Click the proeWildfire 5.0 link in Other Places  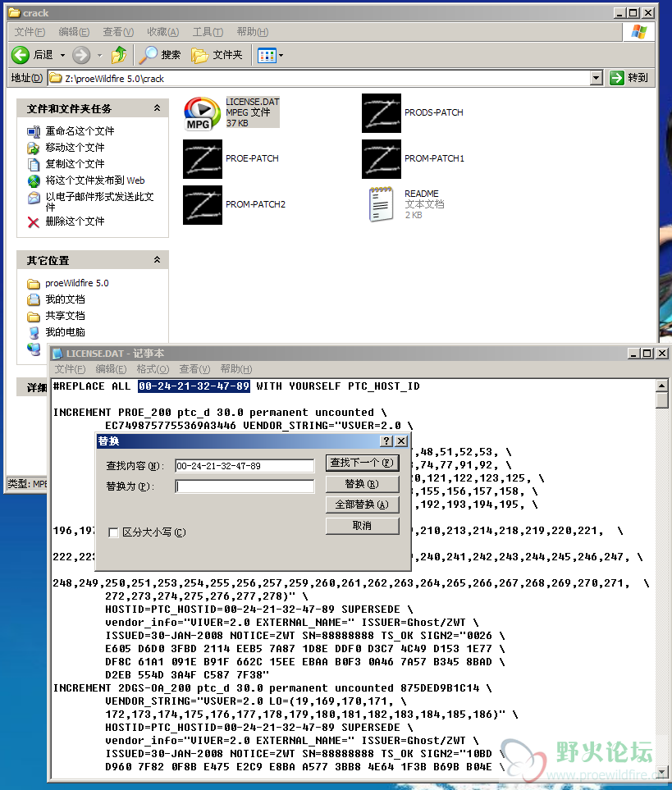tap(77, 284)
